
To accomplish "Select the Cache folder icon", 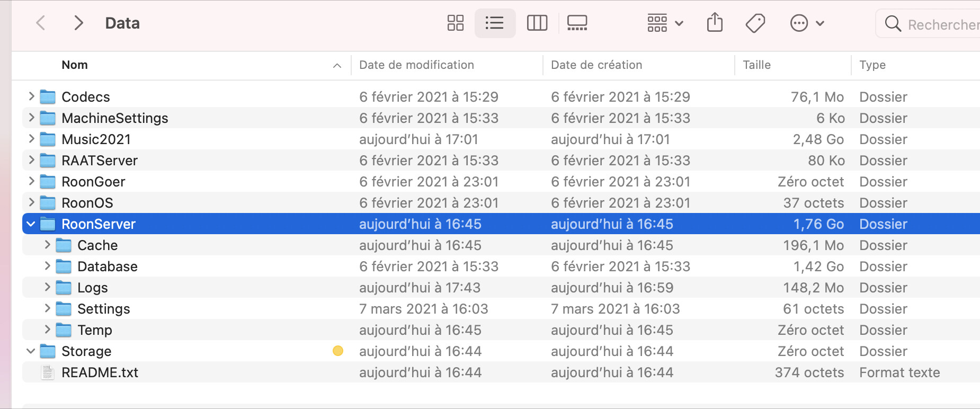I will point(64,245).
